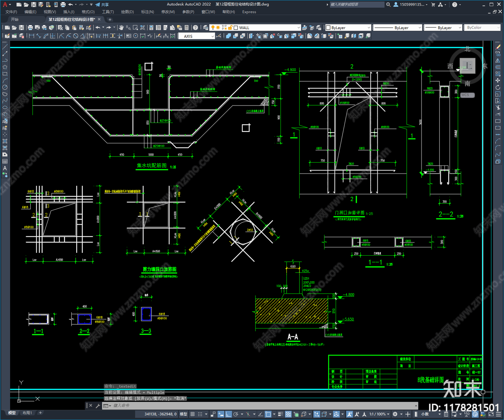Switch to the 开始 tab
504x420 pixels.
15,20
